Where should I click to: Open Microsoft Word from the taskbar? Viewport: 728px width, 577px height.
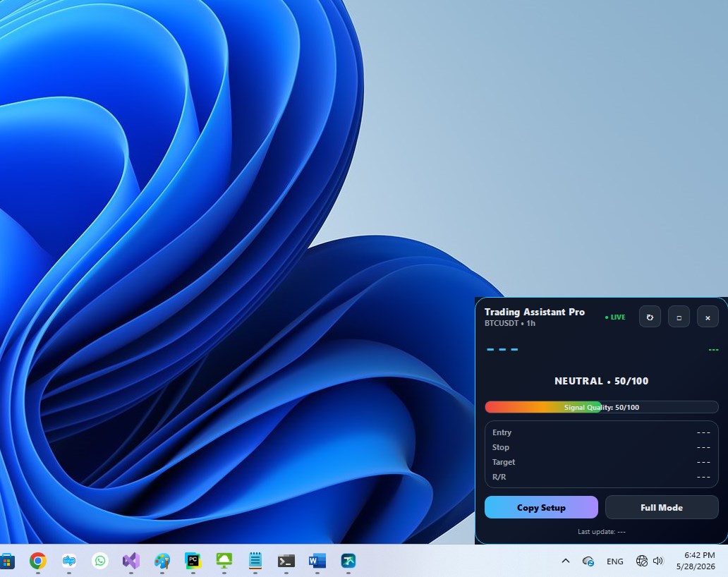[317, 561]
